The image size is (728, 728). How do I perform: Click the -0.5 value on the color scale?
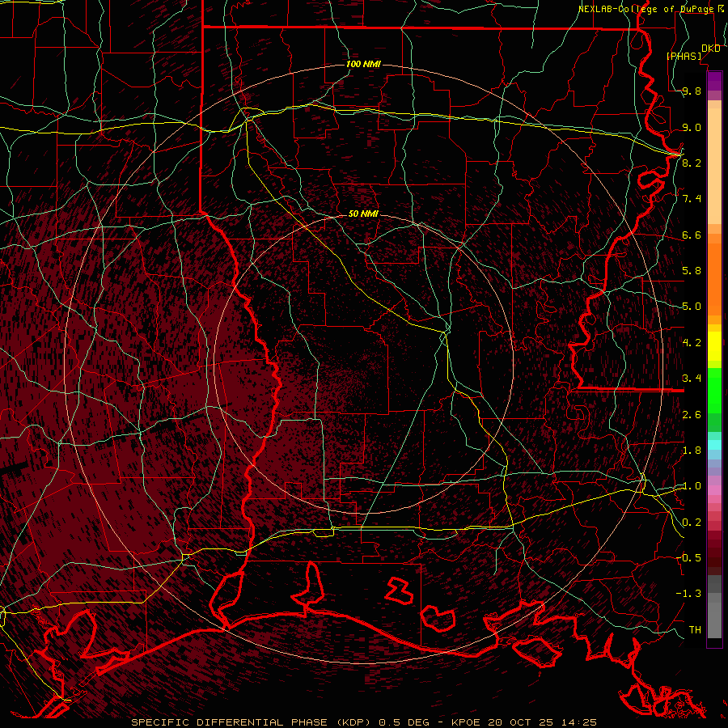pyautogui.click(x=688, y=557)
